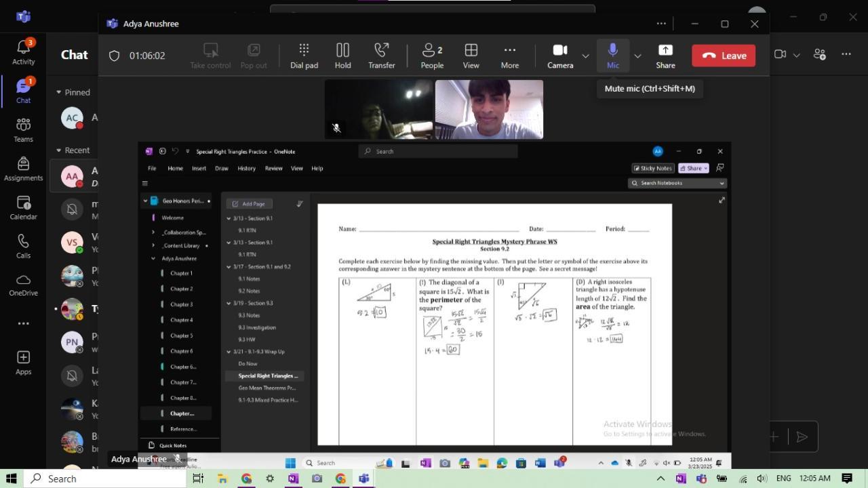Open chat header more options ellipsis

click(846, 54)
